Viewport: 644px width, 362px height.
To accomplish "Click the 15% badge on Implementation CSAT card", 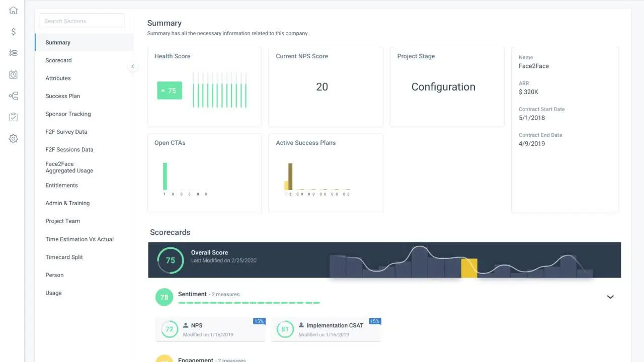I will pyautogui.click(x=375, y=321).
